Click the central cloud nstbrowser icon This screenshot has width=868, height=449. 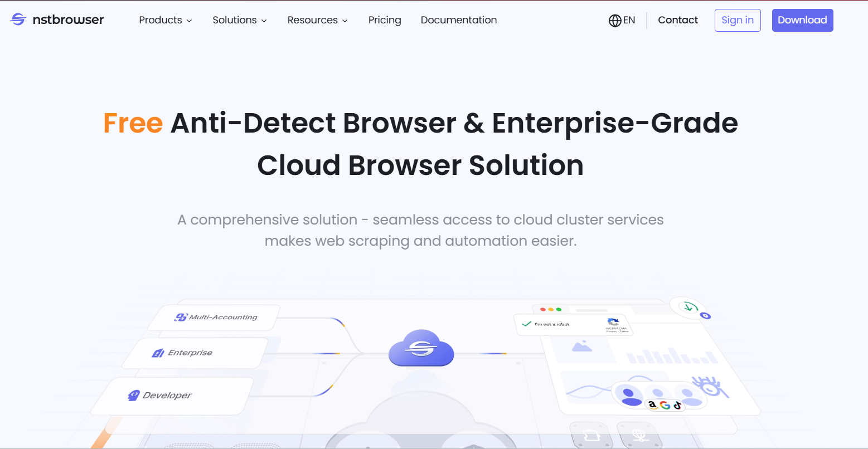(421, 348)
